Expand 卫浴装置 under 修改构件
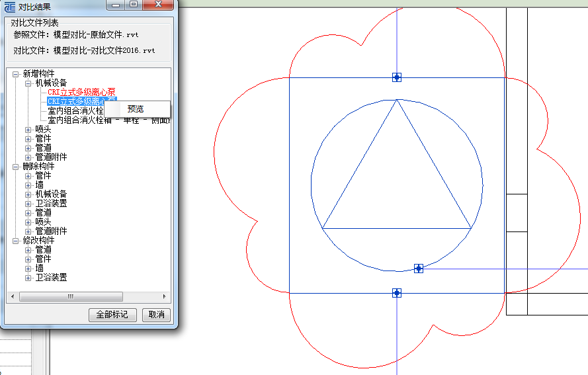The height and width of the screenshot is (375, 588). (28, 278)
